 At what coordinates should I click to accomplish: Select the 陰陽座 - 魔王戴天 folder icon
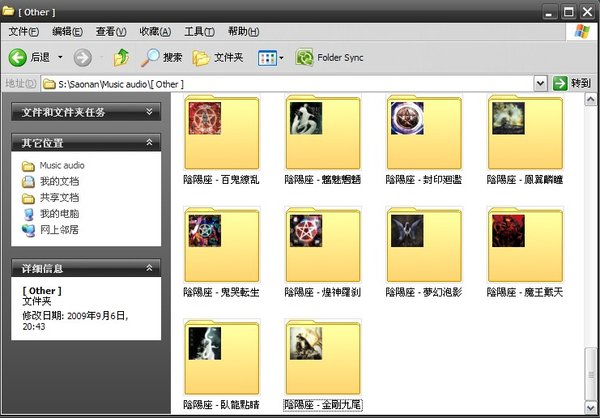(x=525, y=245)
